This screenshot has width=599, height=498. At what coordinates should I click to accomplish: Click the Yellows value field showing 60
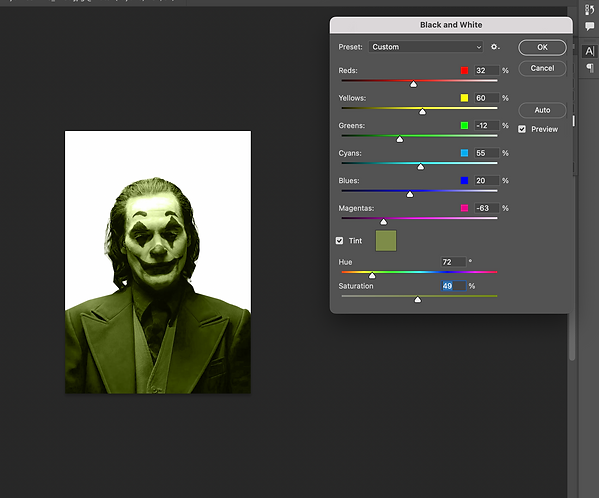pyautogui.click(x=486, y=98)
